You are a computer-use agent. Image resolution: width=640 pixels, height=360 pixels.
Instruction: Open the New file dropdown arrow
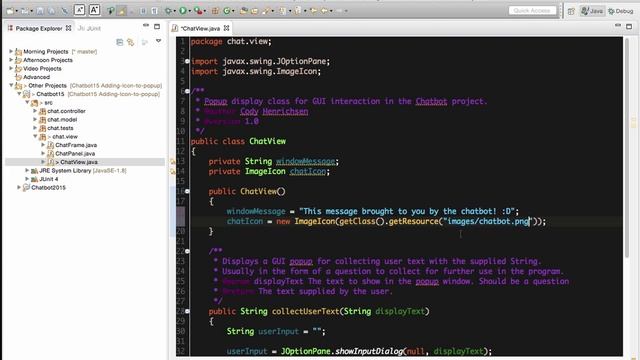[17, 11]
